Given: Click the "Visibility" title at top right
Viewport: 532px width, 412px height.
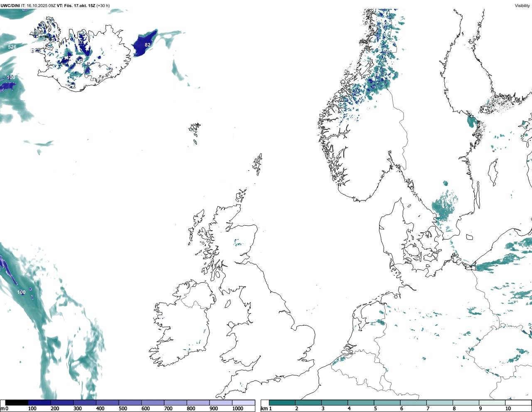Looking at the screenshot, I should 522,5.
